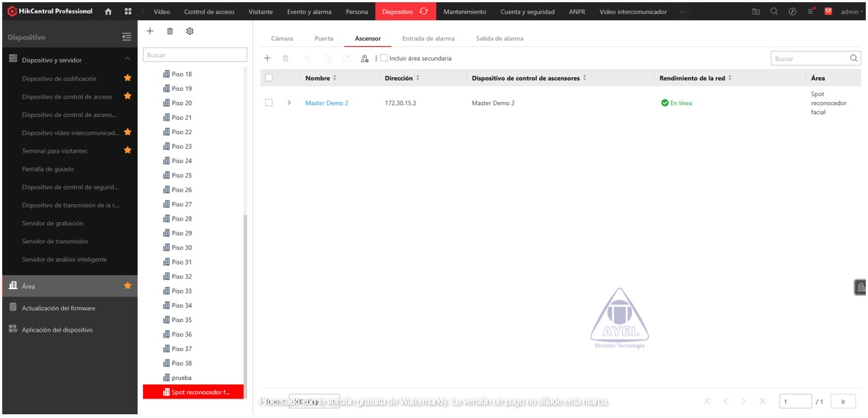
Task: Enable Incluir área secundaria checkbox
Action: click(384, 58)
